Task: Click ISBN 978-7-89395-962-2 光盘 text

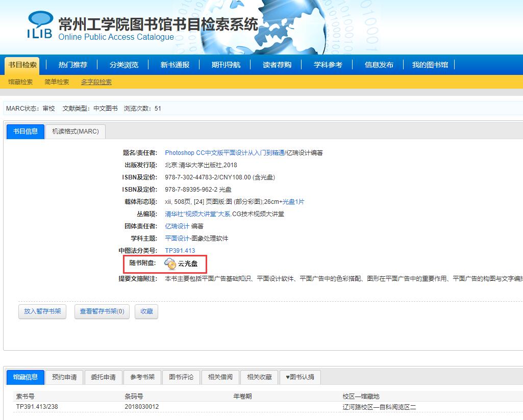Action: (x=198, y=190)
